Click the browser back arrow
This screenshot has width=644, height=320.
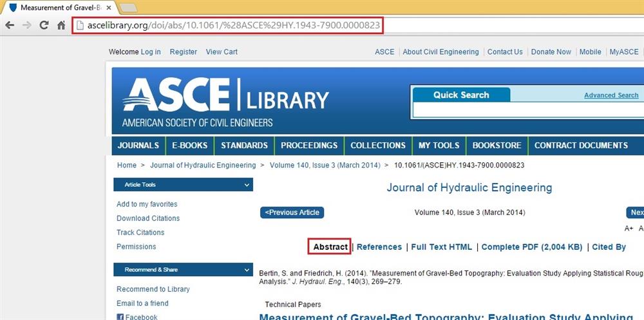pos(10,26)
